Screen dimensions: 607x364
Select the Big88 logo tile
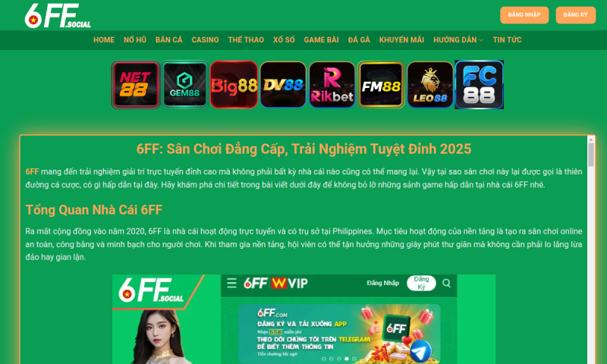[234, 85]
